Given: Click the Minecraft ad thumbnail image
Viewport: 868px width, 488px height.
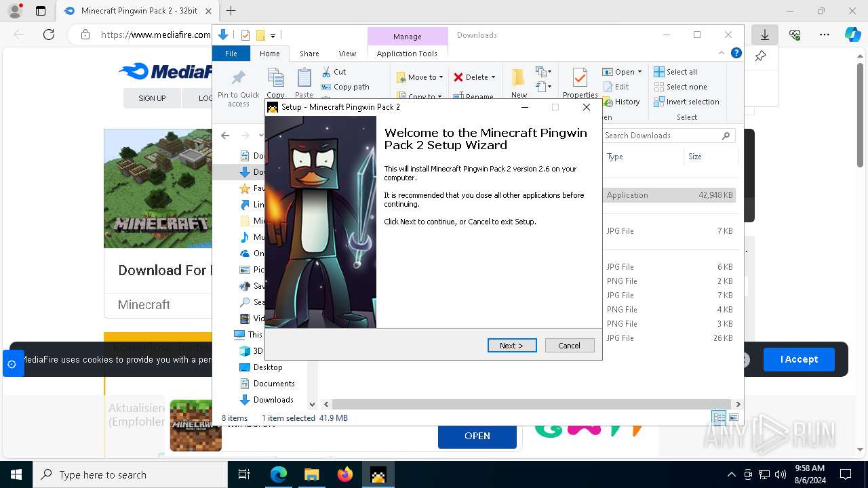Looking at the screenshot, I should pyautogui.click(x=195, y=426).
